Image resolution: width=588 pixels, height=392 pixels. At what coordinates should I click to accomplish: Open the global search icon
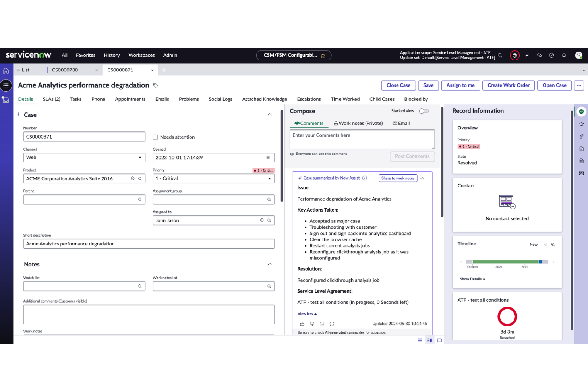click(x=500, y=55)
